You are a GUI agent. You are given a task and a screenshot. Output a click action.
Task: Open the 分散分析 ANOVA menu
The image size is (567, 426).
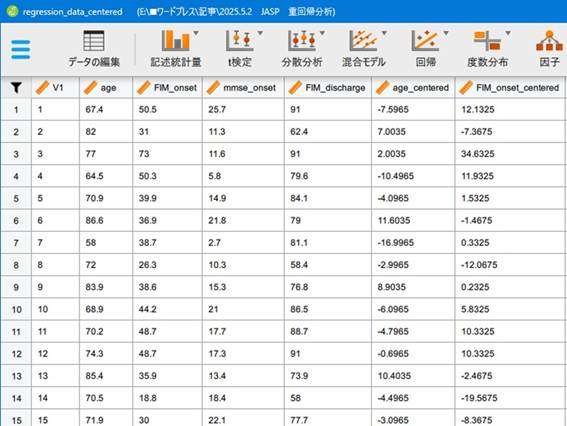(302, 49)
